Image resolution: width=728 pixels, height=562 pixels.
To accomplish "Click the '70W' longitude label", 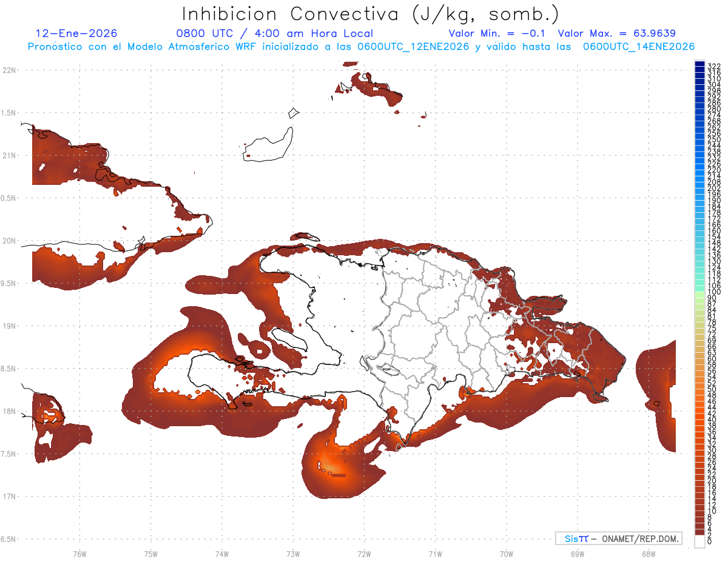I will pyautogui.click(x=506, y=553).
